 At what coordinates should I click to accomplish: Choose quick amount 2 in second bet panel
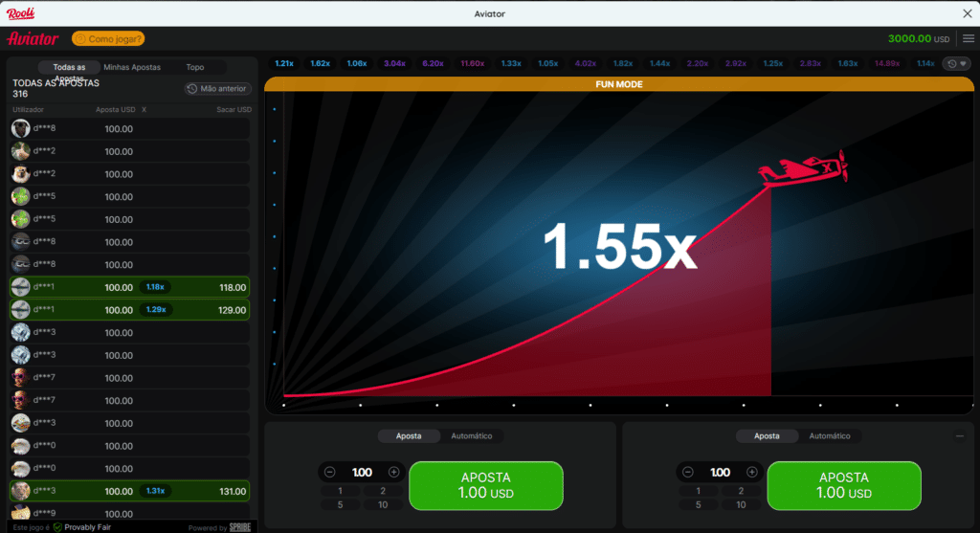(741, 491)
